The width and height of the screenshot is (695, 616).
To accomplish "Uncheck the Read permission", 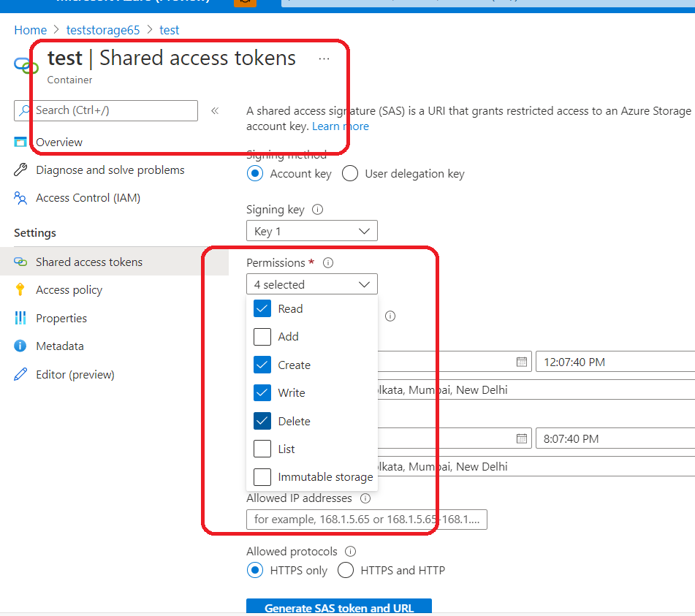I will click(x=262, y=308).
